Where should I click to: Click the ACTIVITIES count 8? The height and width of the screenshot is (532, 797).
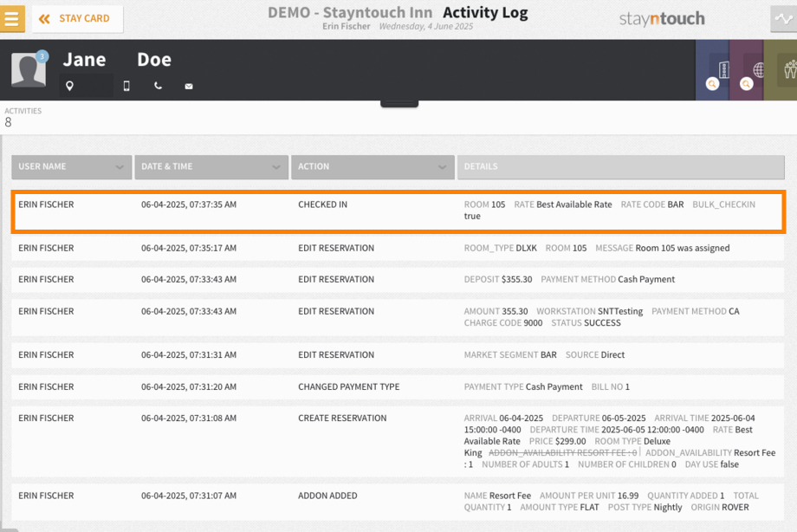[8, 122]
